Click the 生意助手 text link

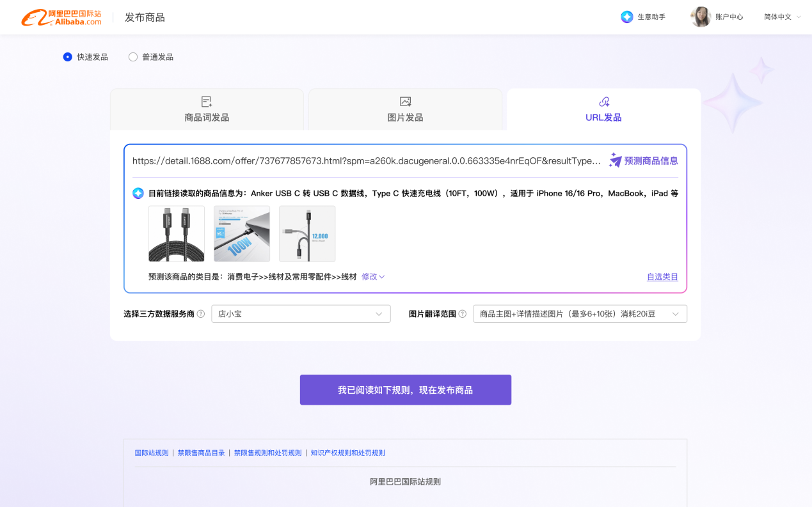pyautogui.click(x=651, y=17)
